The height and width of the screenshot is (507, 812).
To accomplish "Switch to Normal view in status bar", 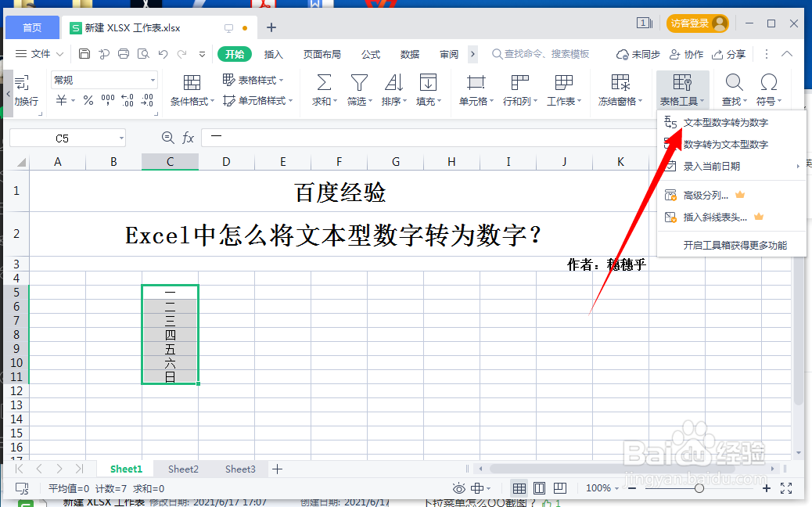I will coord(519,488).
